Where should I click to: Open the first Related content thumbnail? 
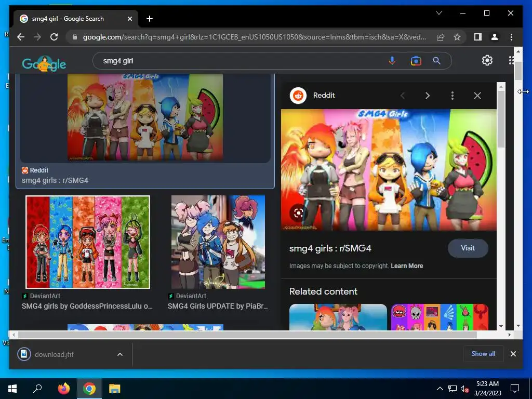click(x=338, y=317)
